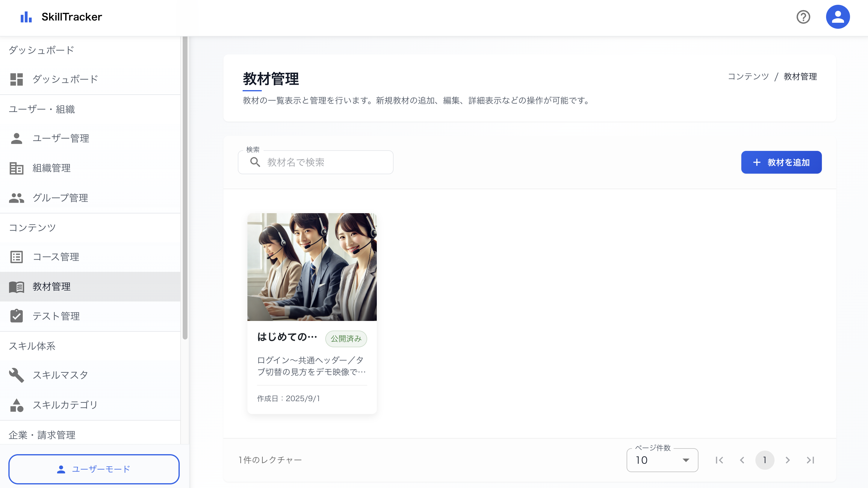
Task: Click the 教材を追加 button
Action: 781,162
